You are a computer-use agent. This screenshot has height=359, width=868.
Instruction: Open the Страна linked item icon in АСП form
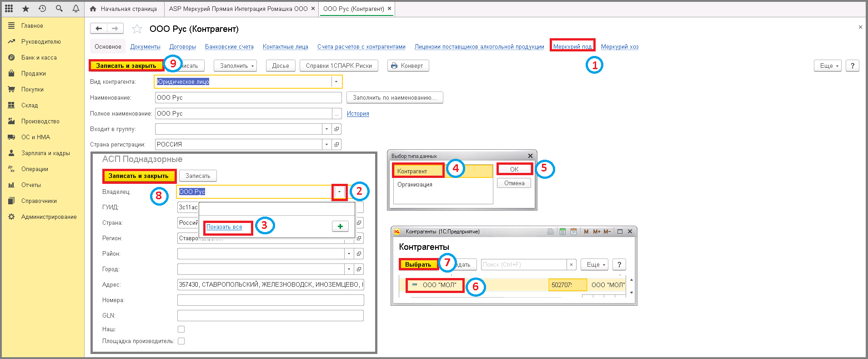tap(359, 223)
